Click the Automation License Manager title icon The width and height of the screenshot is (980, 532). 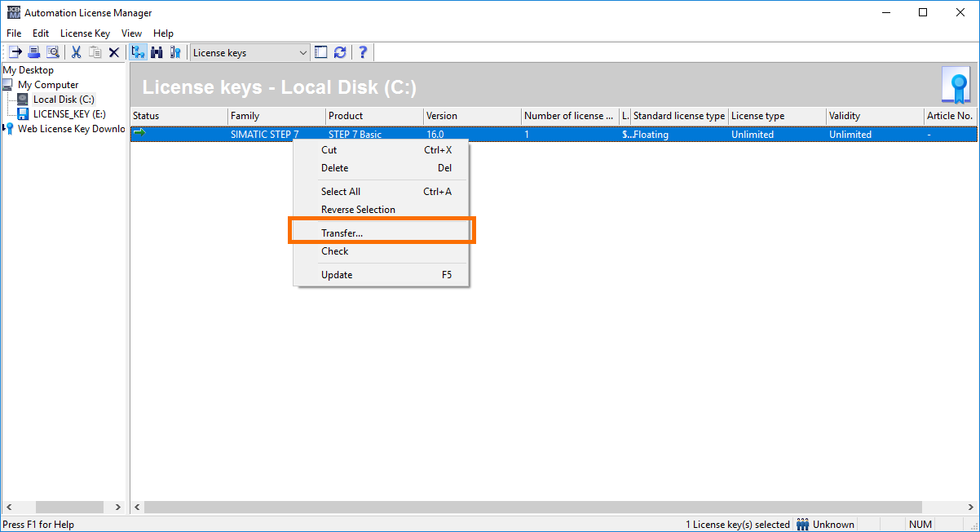click(14, 12)
